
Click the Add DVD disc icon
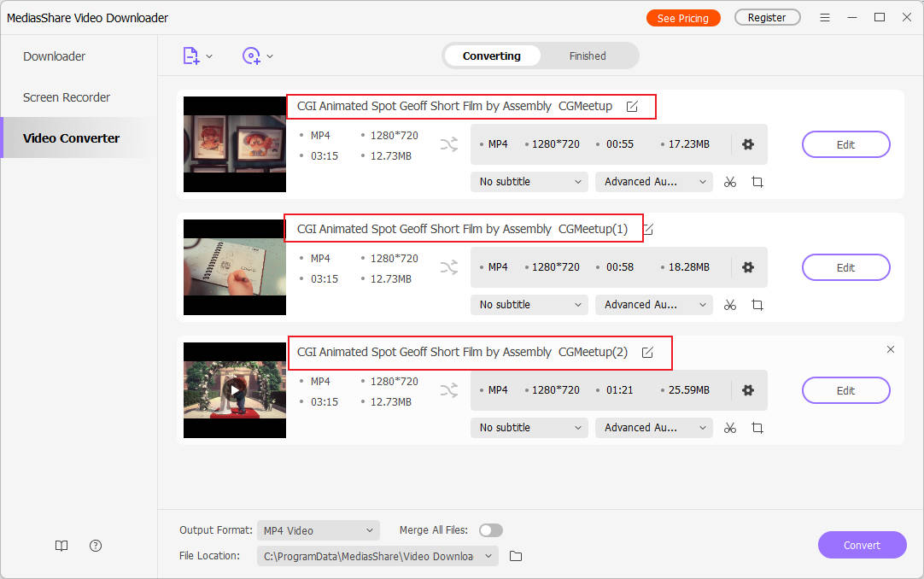click(251, 56)
